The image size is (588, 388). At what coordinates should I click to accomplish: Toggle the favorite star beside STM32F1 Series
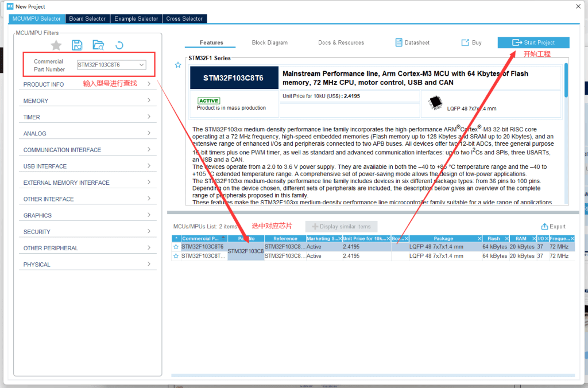point(178,65)
